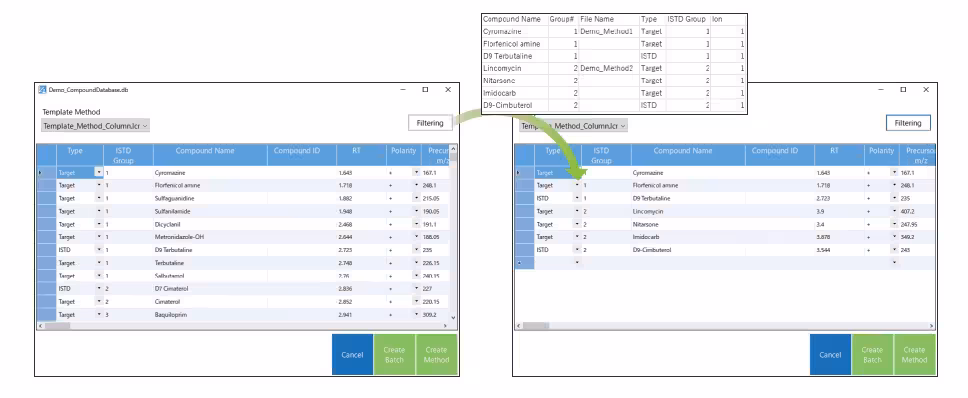Click ISTD Group column header in Lincomycin window
The width and height of the screenshot is (968, 398).
[601, 155]
